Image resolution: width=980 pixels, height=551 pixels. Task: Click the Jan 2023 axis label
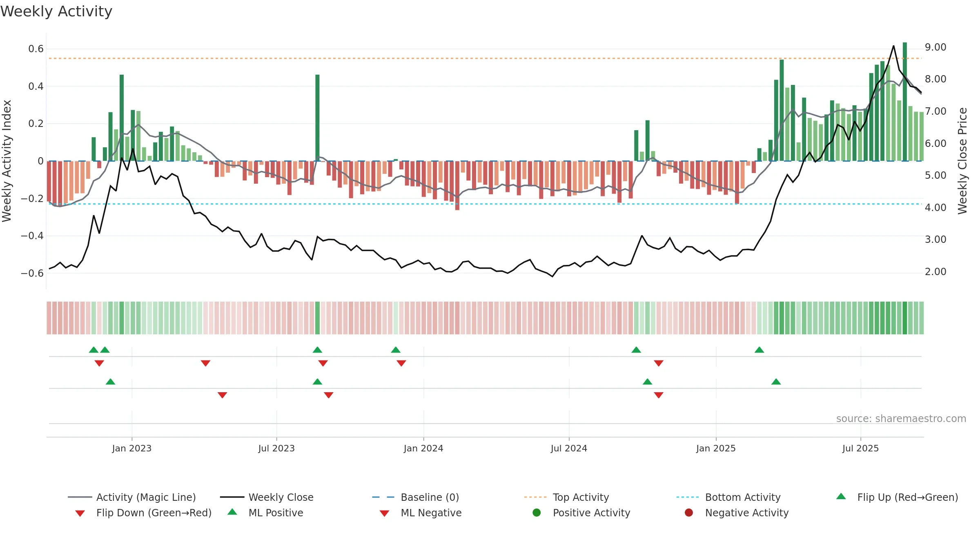tap(132, 449)
